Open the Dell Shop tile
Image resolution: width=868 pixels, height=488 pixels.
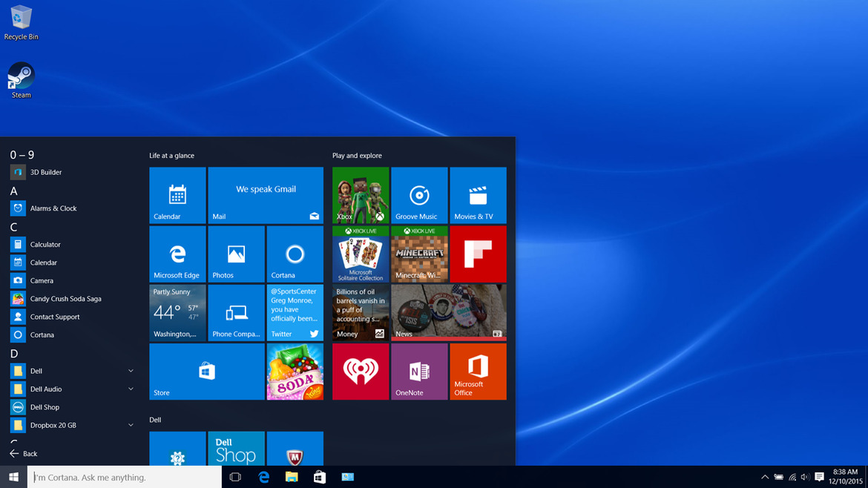pos(237,449)
